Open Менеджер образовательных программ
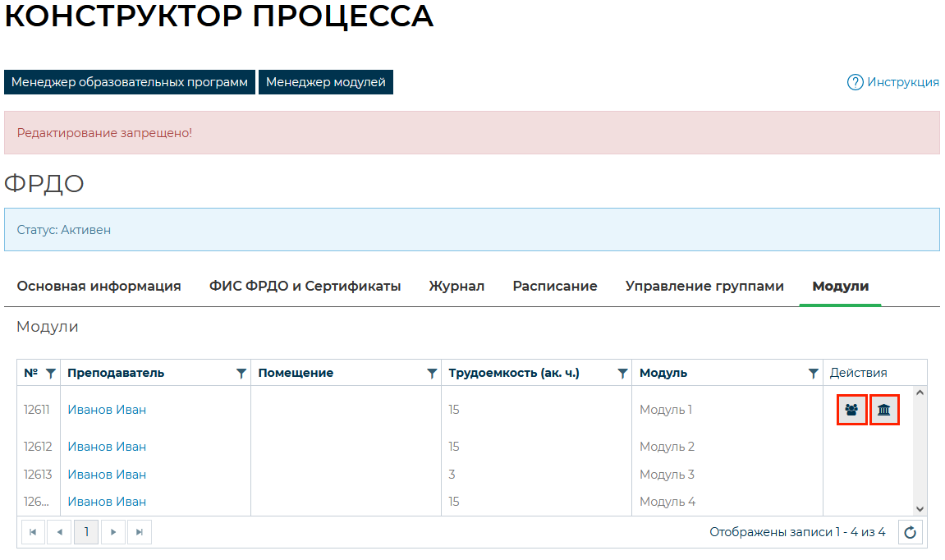The width and height of the screenshot is (945, 560). tap(130, 82)
